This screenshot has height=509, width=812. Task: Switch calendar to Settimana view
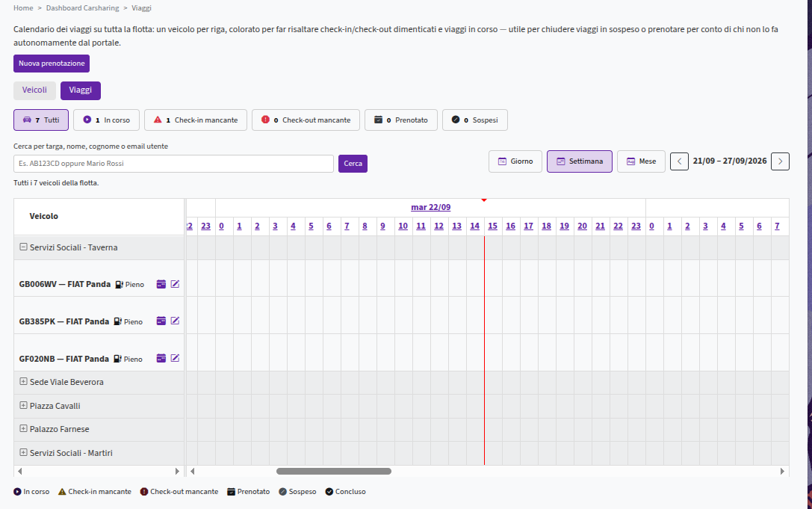pyautogui.click(x=580, y=161)
